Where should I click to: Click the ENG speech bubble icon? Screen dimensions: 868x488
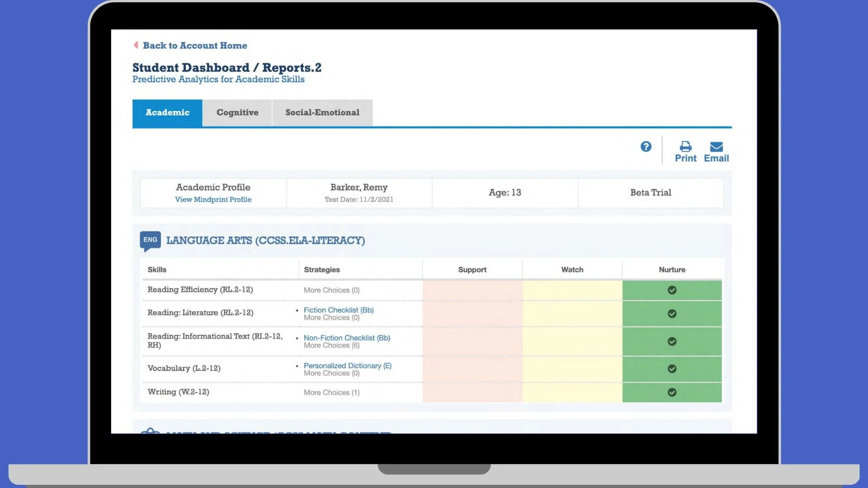click(x=150, y=240)
